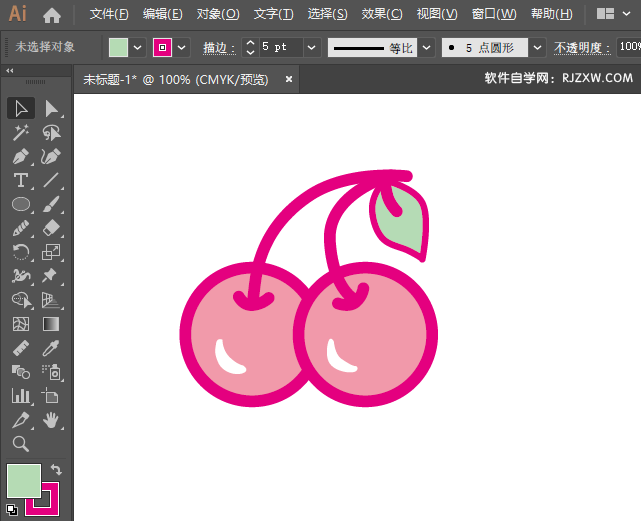
Task: Click the Home icon
Action: pyautogui.click(x=52, y=15)
